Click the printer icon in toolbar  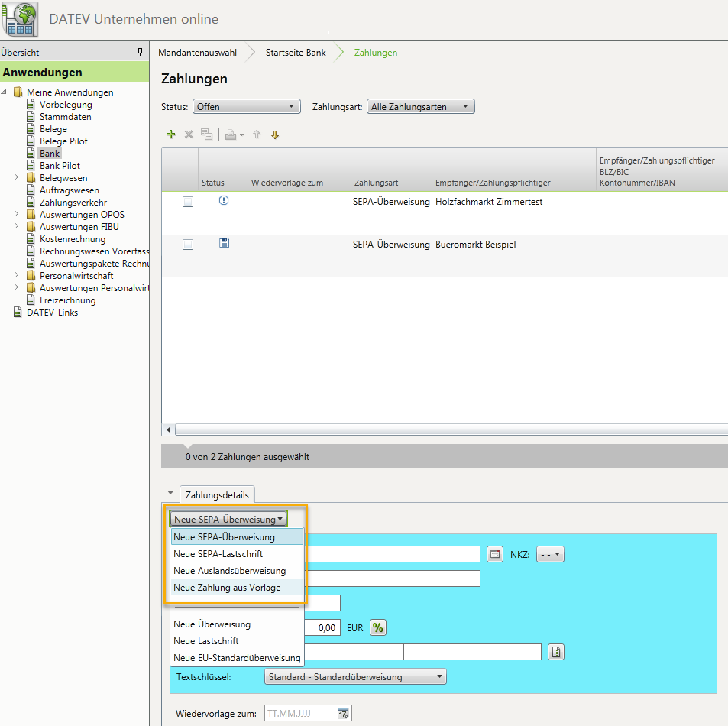click(x=231, y=135)
